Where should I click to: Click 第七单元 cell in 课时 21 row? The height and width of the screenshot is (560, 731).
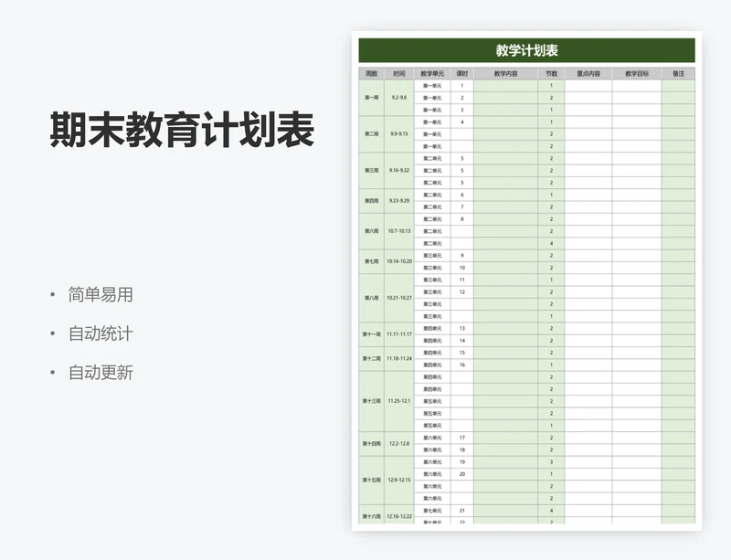[432, 511]
